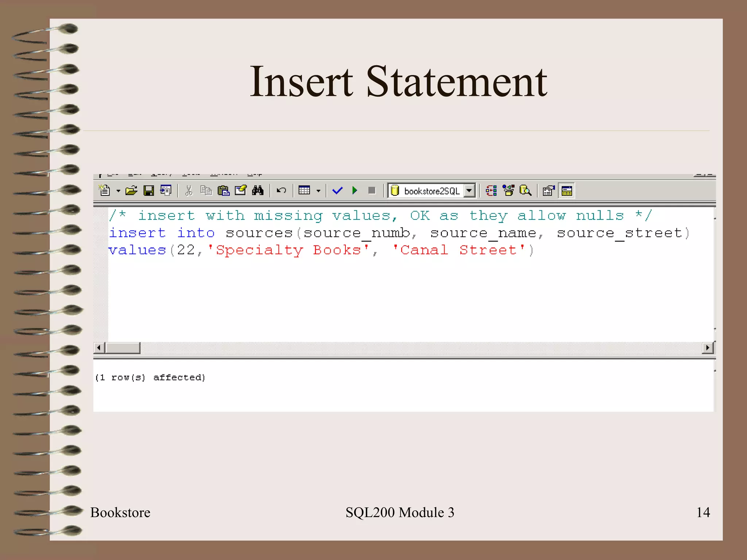747x560 pixels.
Task: Click the Clear Window icon
Action: point(240,190)
